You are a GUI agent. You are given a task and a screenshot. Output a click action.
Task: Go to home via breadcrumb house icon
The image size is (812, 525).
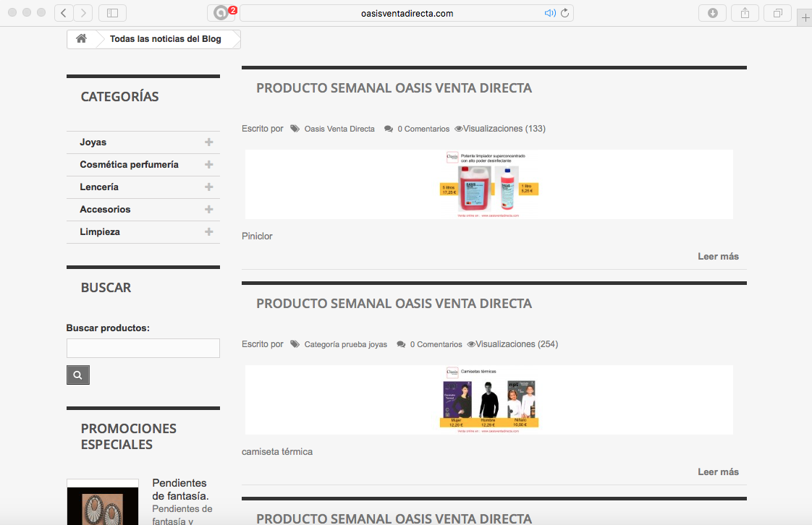click(81, 38)
